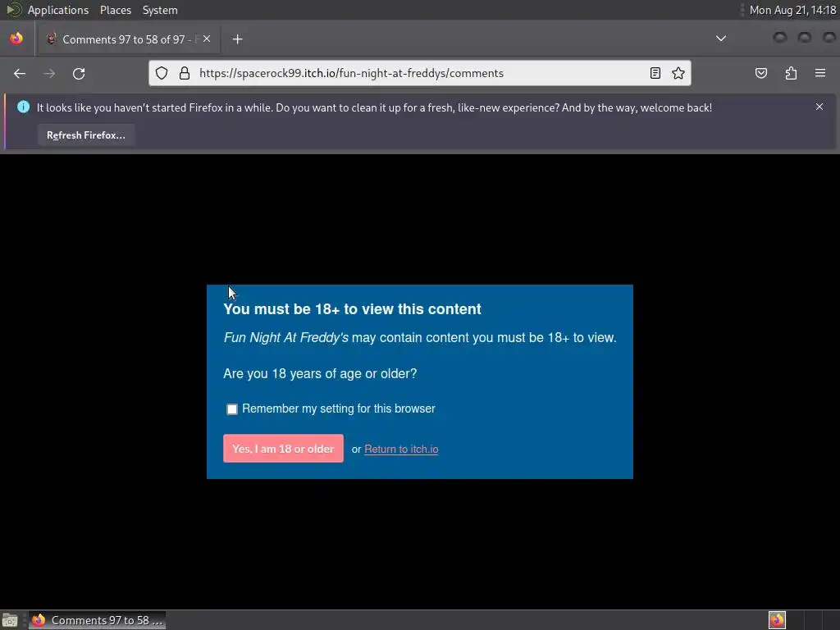Select the Comments 97 to 58 of 97 tab
The image size is (840, 630).
pos(128,39)
